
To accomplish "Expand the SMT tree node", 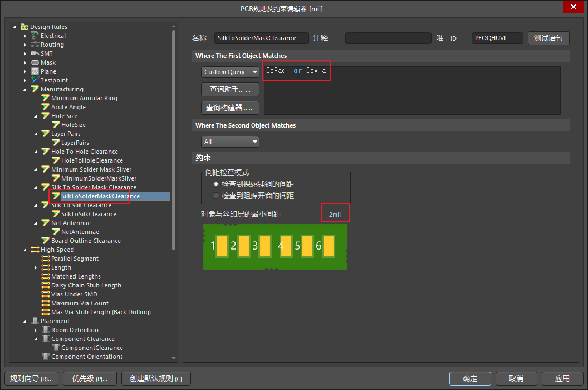I will pyautogui.click(x=24, y=53).
